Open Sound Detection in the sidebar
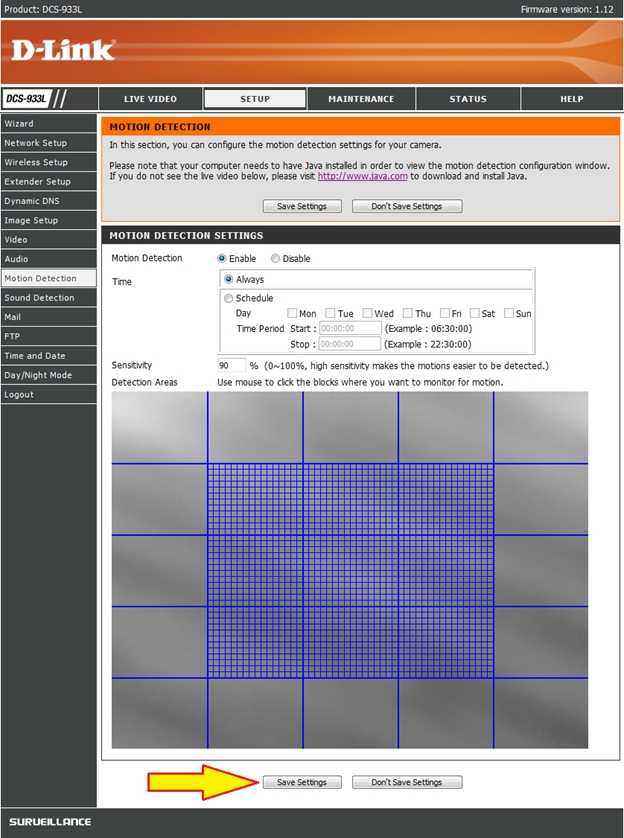Image resolution: width=624 pixels, height=838 pixels. (39, 298)
